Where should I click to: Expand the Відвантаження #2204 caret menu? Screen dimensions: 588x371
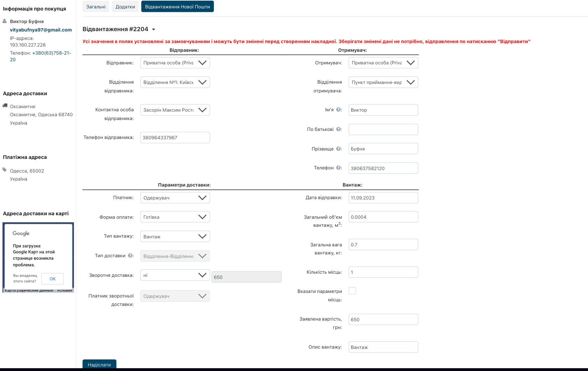tap(153, 29)
